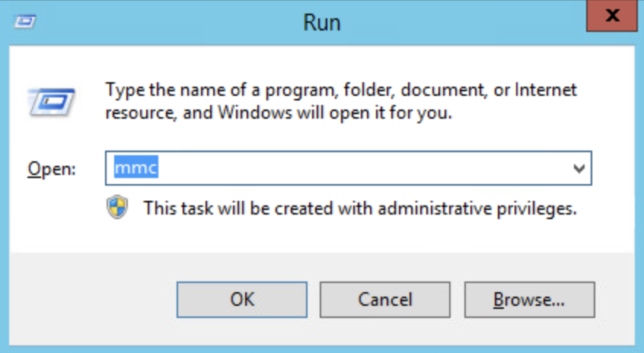Close the Run dialog with X
Viewport: 644px width, 353px height.
611,16
